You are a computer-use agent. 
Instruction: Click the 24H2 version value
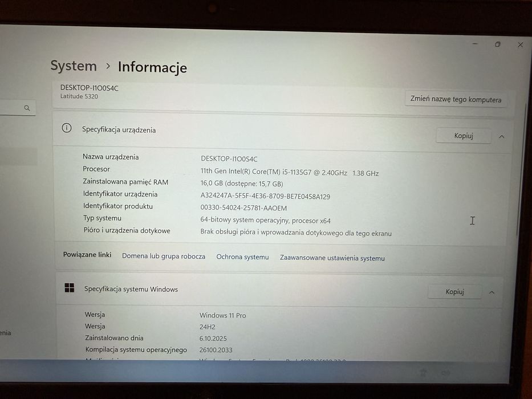[x=208, y=327]
